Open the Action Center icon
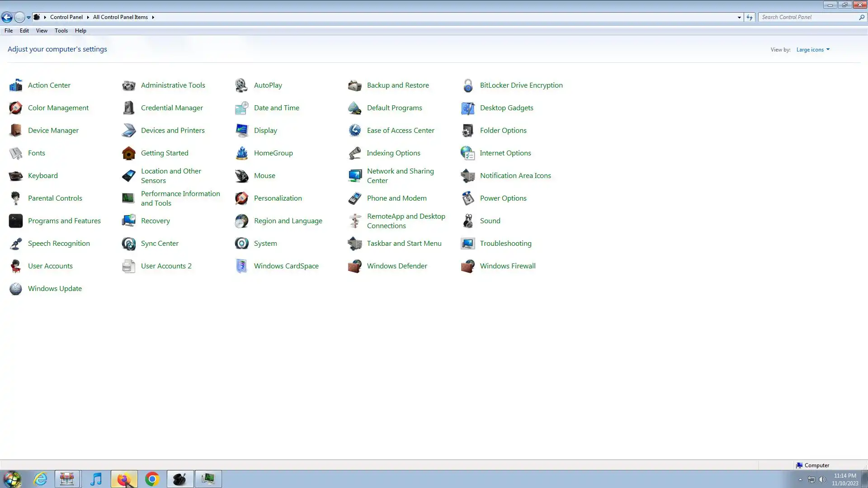 [16, 85]
